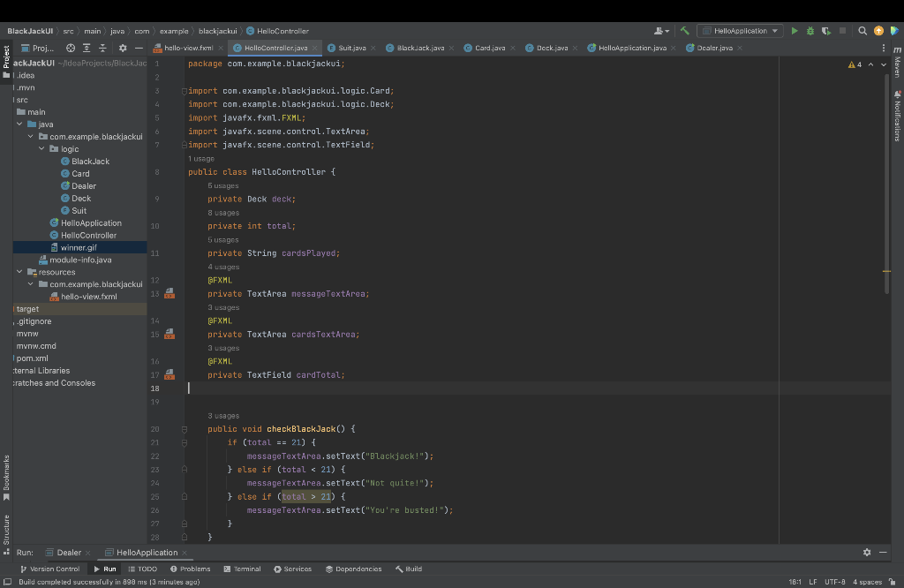Start debugging with the bug icon

[810, 31]
